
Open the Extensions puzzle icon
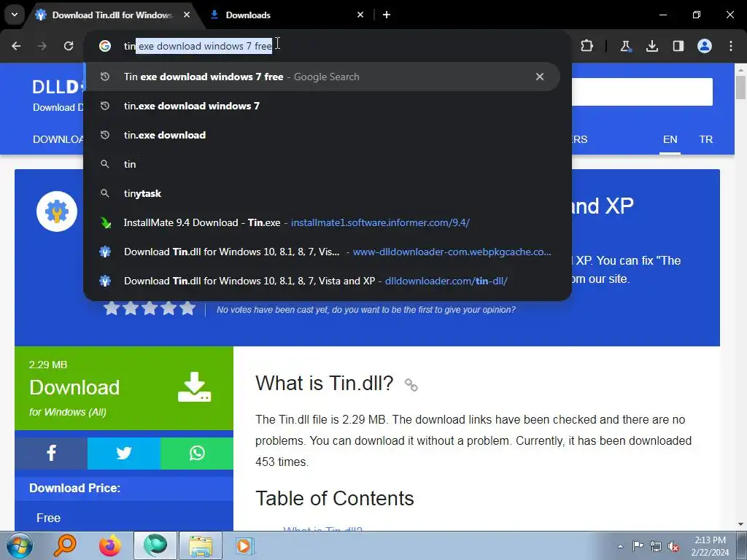point(587,46)
